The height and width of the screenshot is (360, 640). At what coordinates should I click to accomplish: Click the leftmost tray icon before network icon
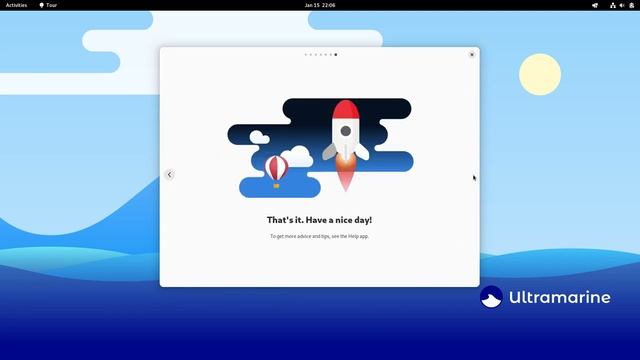pyautogui.click(x=595, y=5)
